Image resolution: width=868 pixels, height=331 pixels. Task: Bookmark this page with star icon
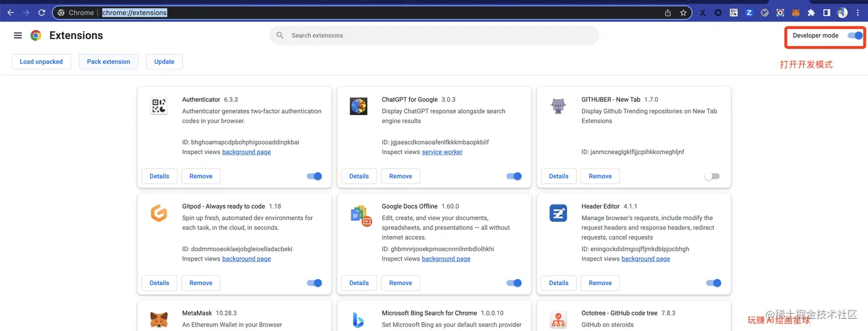coord(683,13)
